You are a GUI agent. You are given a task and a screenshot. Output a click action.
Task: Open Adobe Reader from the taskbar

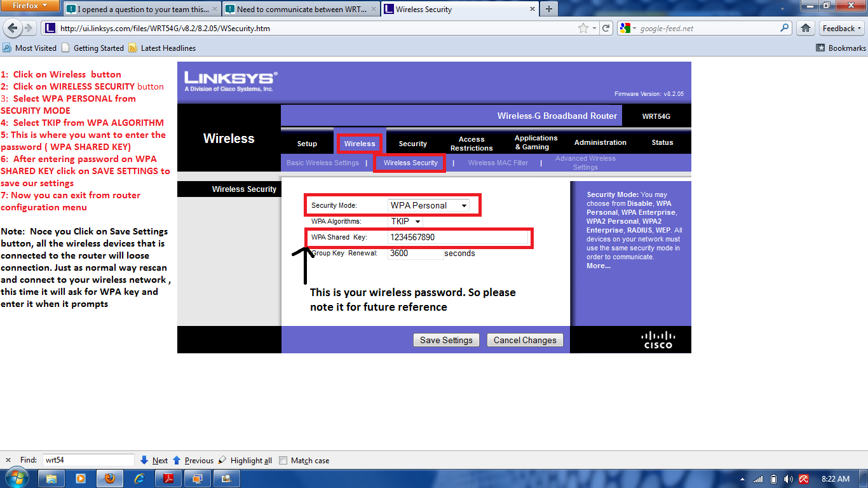(169, 478)
